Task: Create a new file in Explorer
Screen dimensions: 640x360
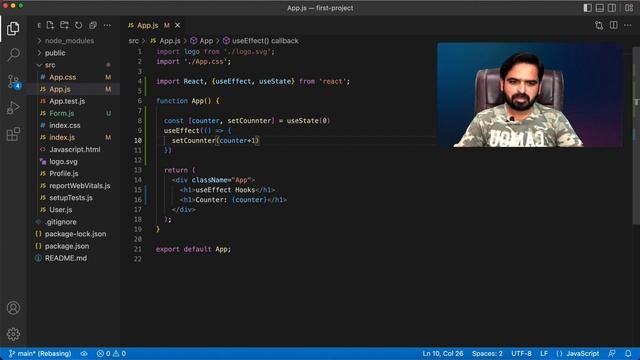Action: click(50, 25)
